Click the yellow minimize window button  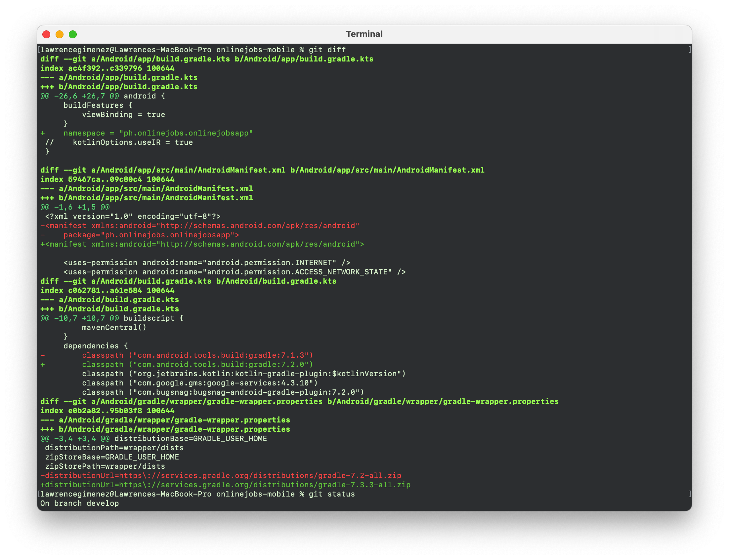tap(59, 34)
